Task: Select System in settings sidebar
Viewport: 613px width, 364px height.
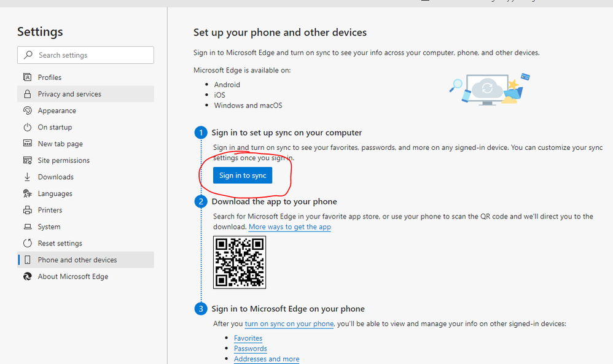Action: 85,227
